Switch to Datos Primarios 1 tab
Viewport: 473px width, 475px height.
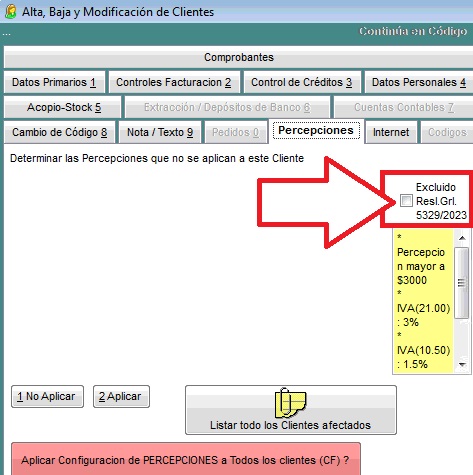[54, 82]
